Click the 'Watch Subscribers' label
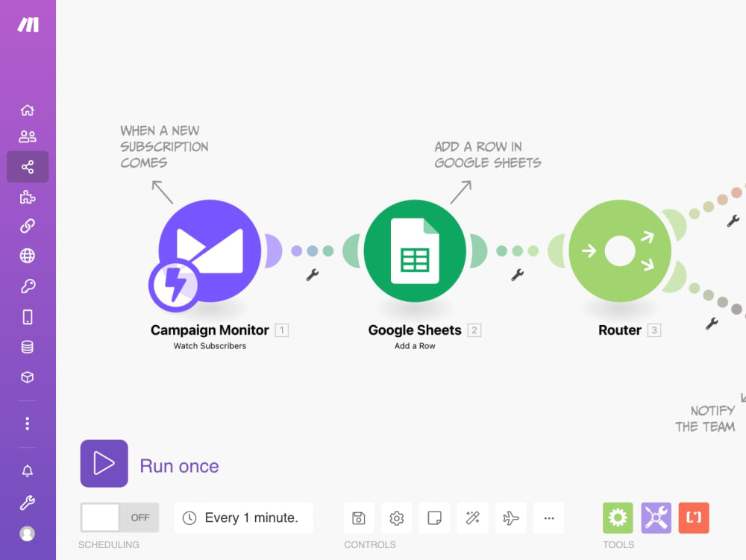Viewport: 746px width, 560px height. [x=210, y=346]
